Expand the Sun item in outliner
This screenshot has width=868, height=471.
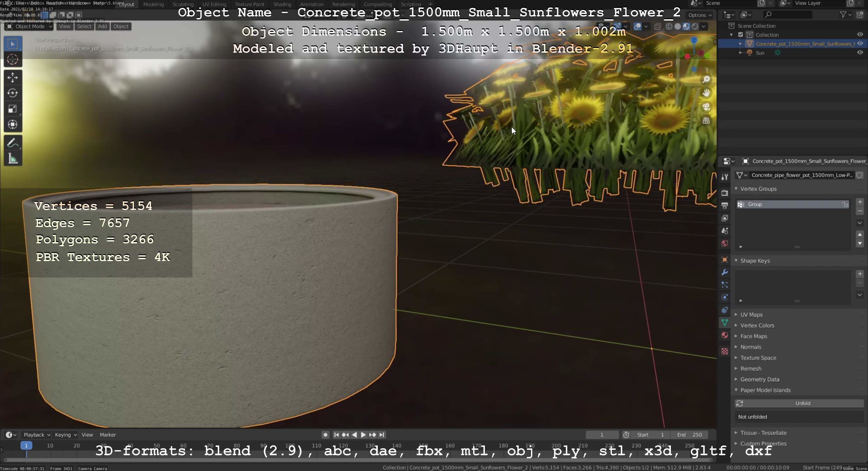(740, 52)
